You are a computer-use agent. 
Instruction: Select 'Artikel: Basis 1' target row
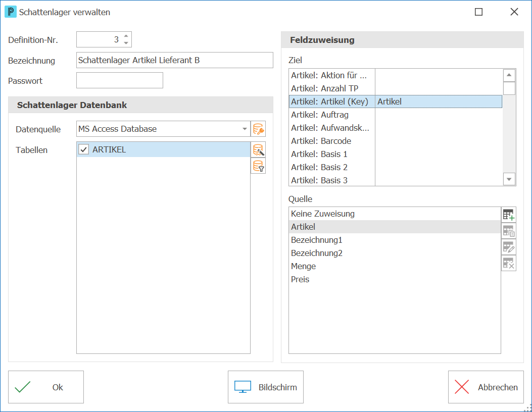coord(396,154)
